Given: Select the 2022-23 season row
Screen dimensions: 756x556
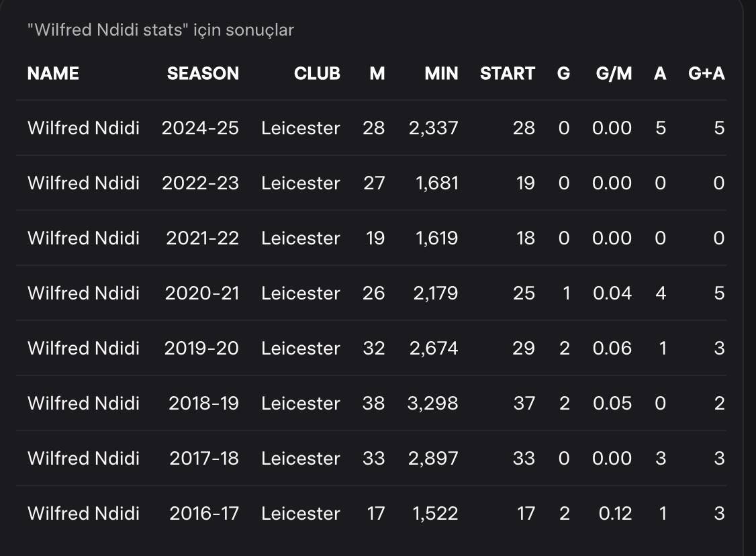Looking at the screenshot, I should pos(371,183).
